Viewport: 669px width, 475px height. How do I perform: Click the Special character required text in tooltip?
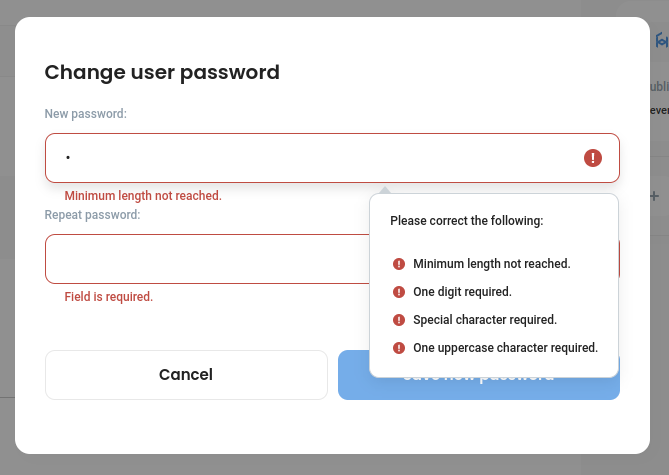pyautogui.click(x=485, y=320)
